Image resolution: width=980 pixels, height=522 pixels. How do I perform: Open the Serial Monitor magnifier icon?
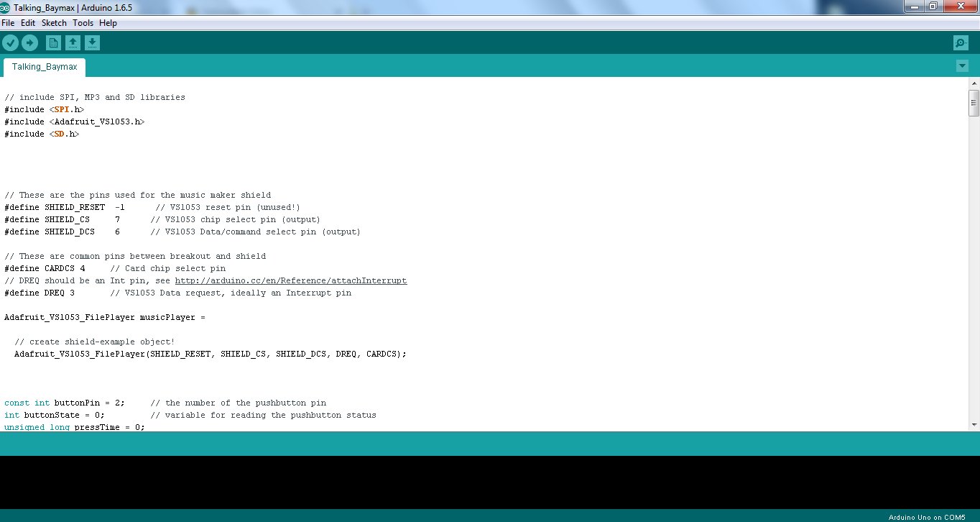961,43
